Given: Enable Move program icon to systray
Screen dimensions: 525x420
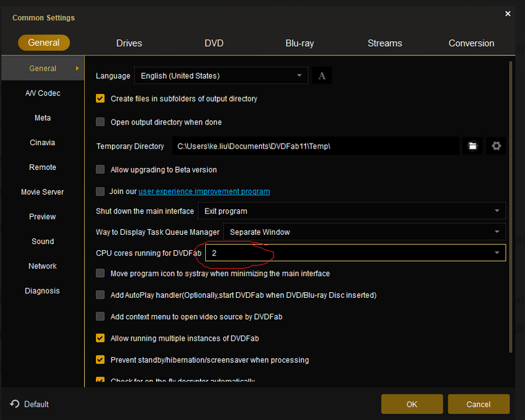Looking at the screenshot, I should (100, 274).
